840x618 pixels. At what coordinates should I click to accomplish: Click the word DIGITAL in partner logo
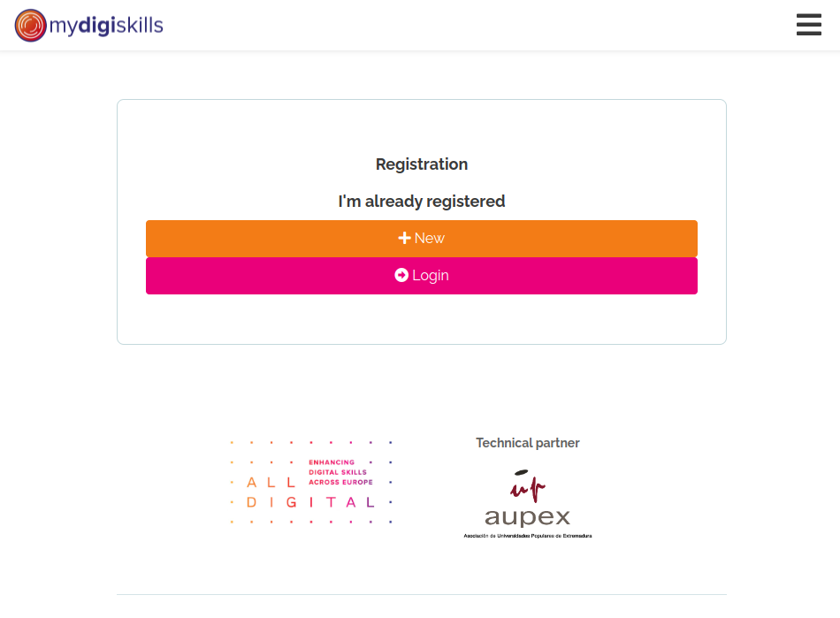click(x=310, y=502)
